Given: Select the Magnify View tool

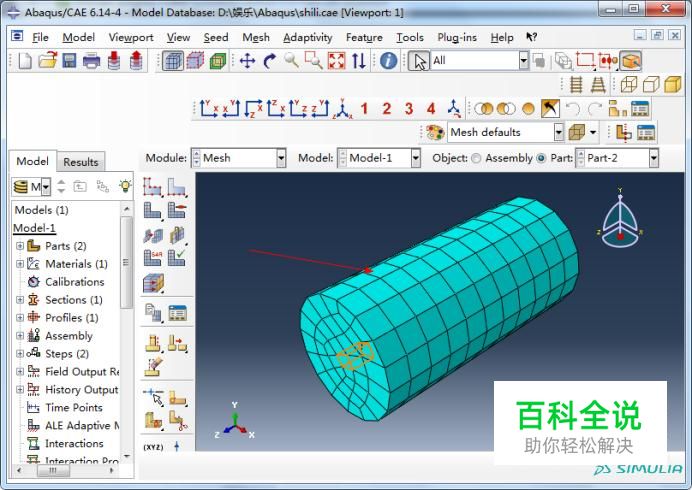Looking at the screenshot, I should [x=291, y=60].
